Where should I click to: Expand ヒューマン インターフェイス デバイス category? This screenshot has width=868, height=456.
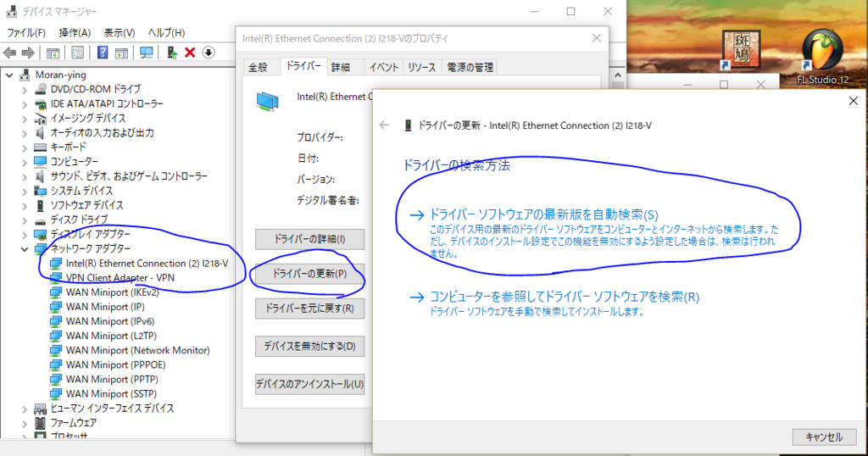click(25, 409)
